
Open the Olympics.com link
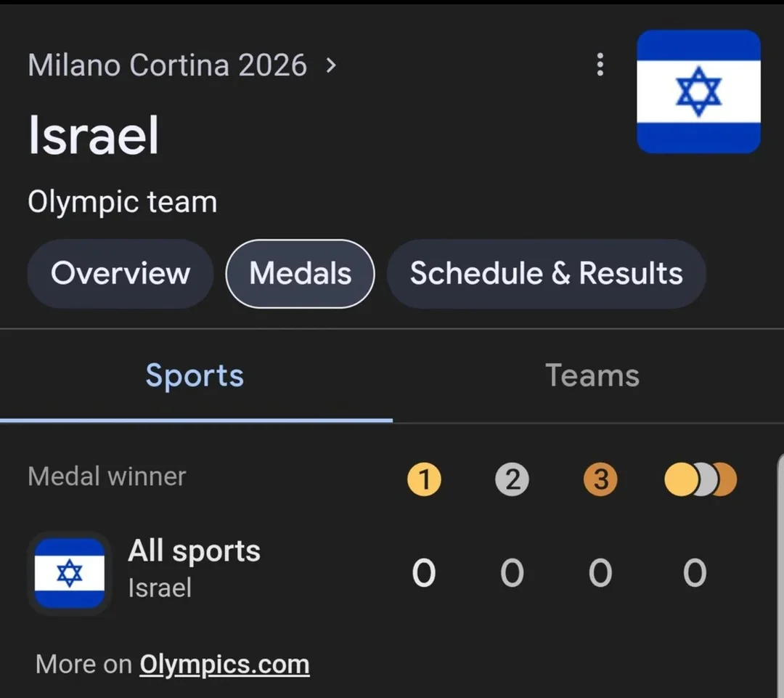(224, 664)
